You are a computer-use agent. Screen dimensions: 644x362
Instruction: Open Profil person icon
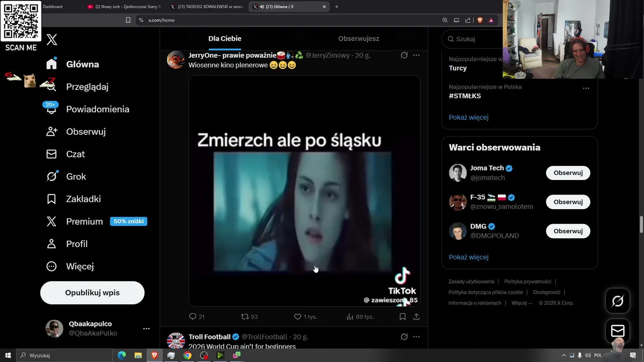51,244
